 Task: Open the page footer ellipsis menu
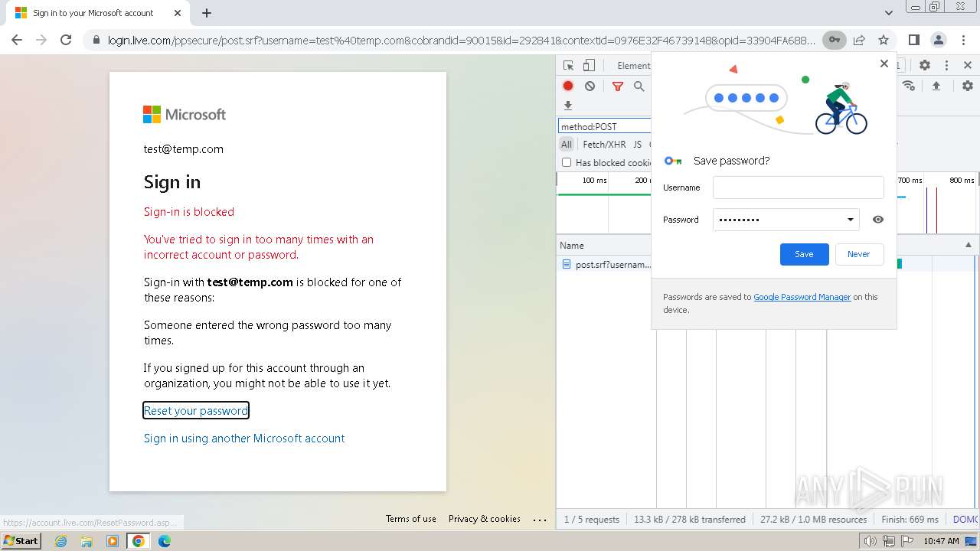(x=541, y=519)
